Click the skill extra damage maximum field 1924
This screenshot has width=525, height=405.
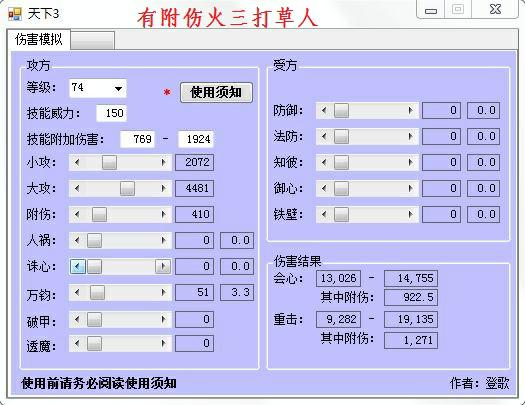(x=196, y=139)
